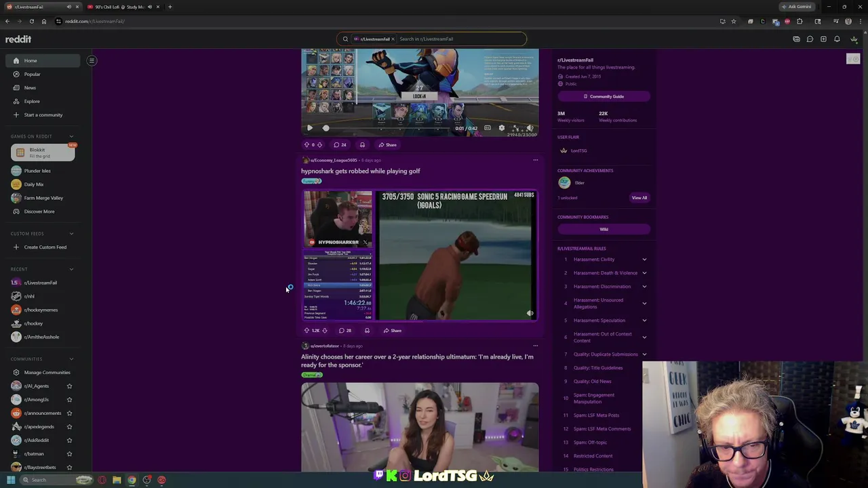Click Windows Start button on taskbar
Screen dimensions: 868x488
point(11,480)
